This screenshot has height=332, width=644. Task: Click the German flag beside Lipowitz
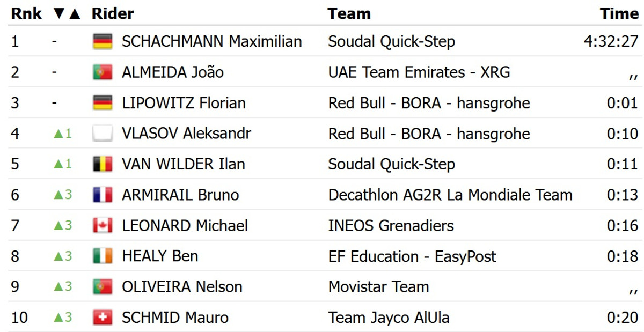click(103, 102)
